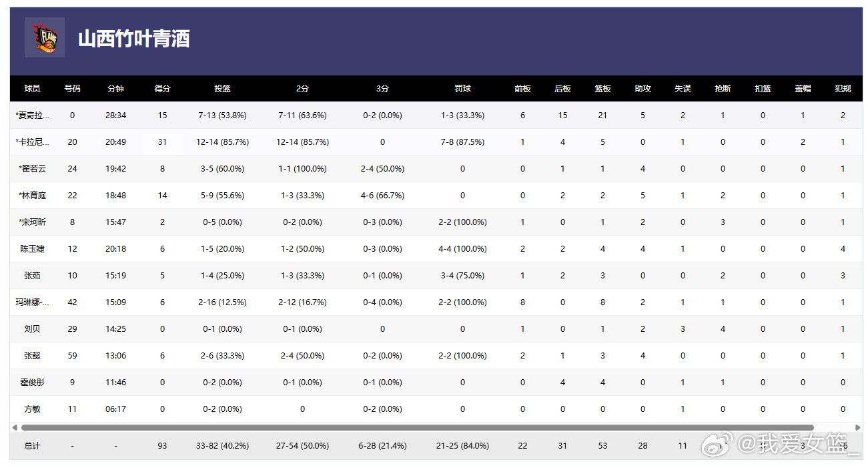The height and width of the screenshot is (466, 868).
Task: Click the 球员 column header
Action: [x=32, y=89]
